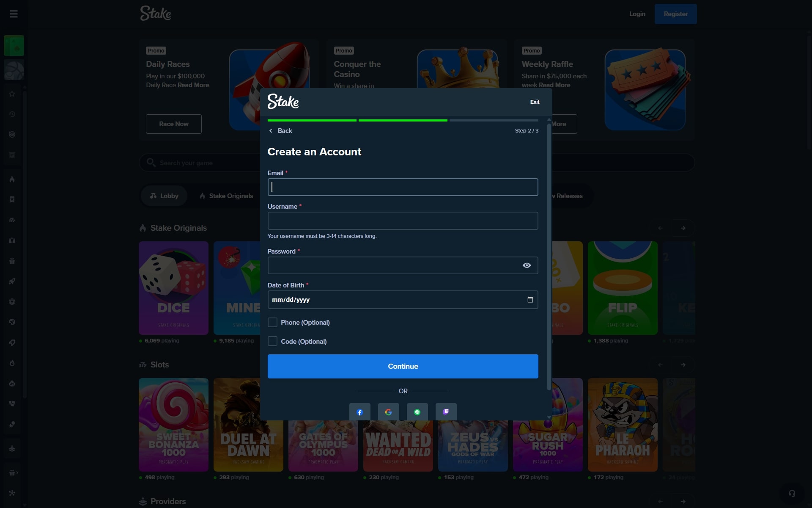
Task: Focus the Username input field
Action: (x=403, y=221)
